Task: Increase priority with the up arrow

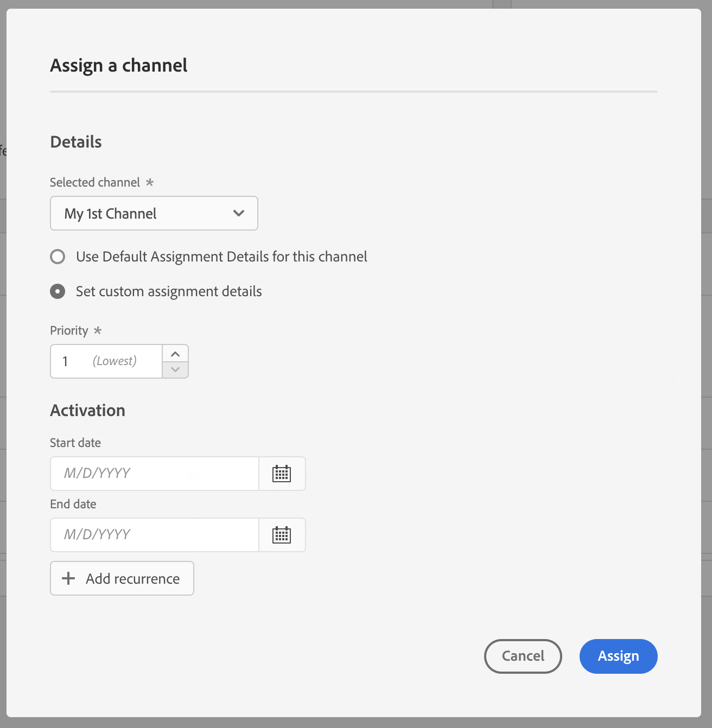Action: click(x=175, y=354)
